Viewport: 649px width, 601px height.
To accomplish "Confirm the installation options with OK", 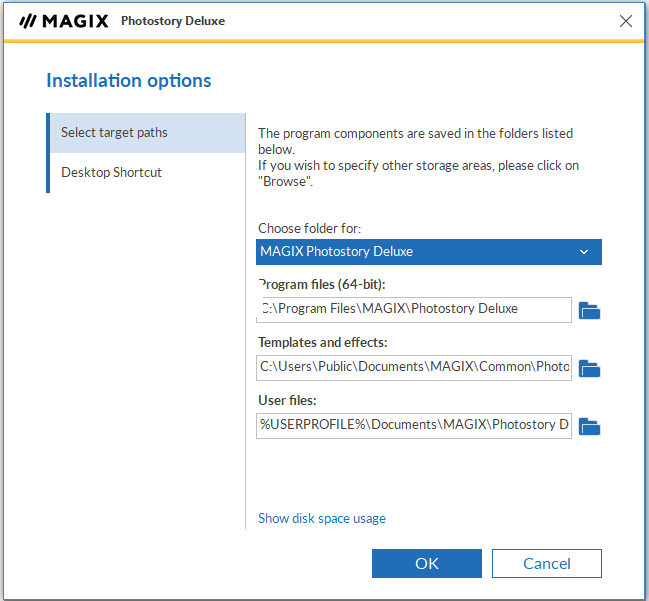I will tap(426, 563).
